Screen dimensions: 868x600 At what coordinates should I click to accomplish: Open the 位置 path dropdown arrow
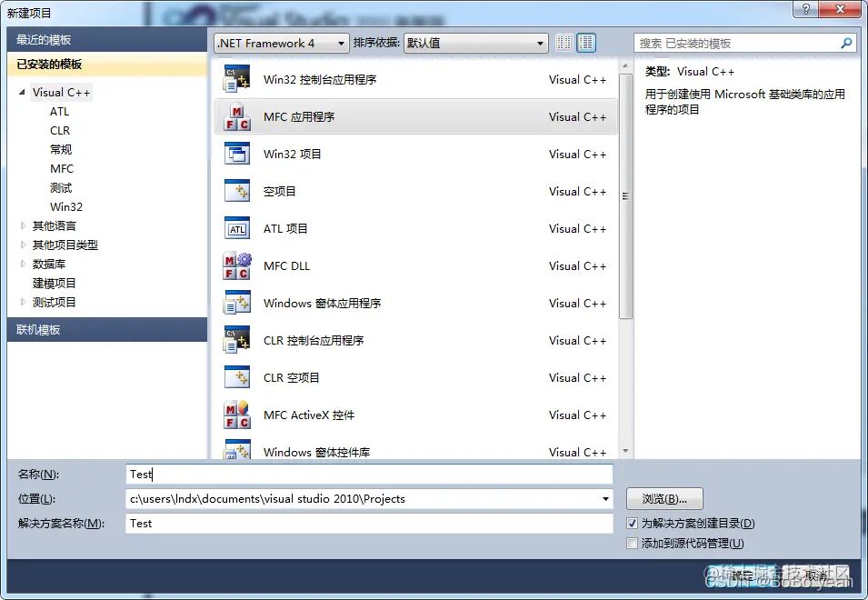tap(605, 499)
